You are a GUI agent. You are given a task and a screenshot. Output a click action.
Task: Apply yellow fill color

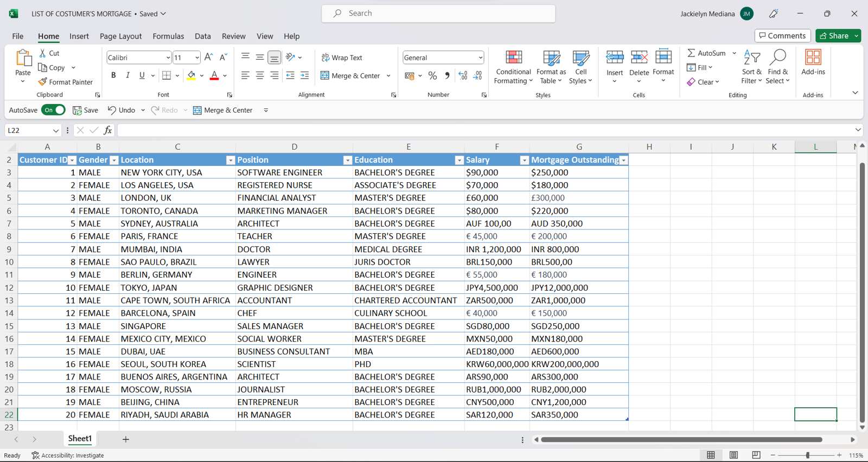coord(192,75)
